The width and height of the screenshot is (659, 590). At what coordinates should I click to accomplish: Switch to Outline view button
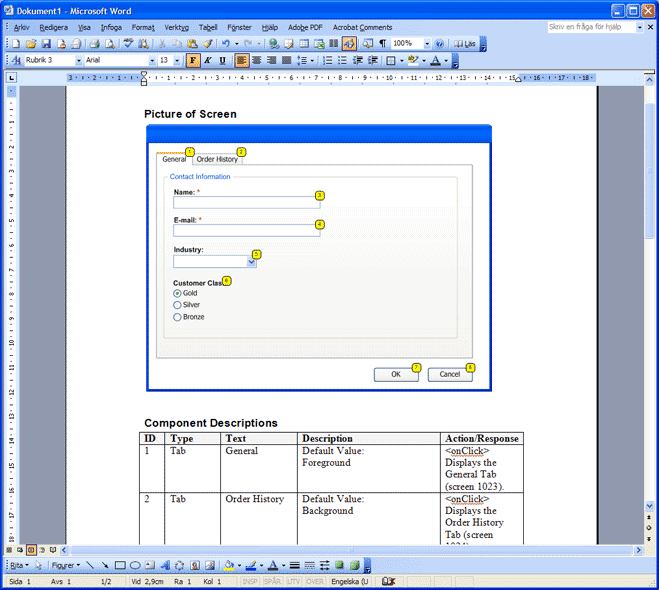pos(42,550)
